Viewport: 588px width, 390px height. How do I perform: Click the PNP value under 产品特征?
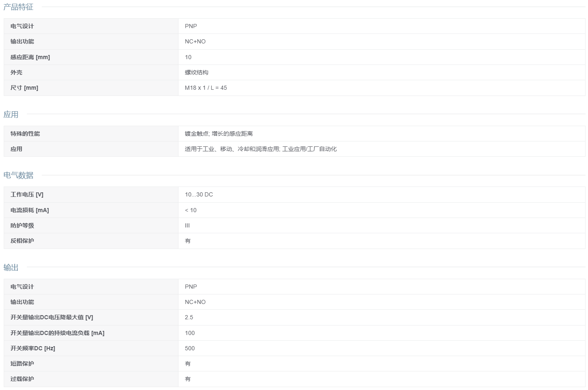pyautogui.click(x=191, y=26)
